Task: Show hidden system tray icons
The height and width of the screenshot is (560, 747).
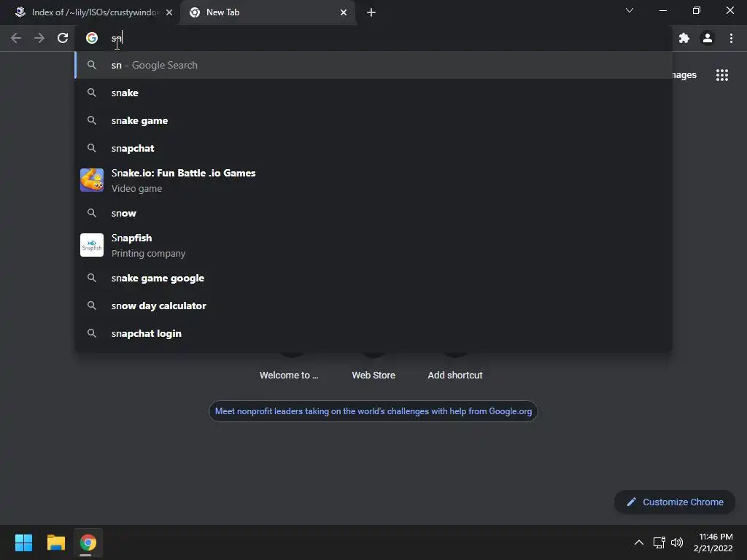Action: click(x=639, y=542)
